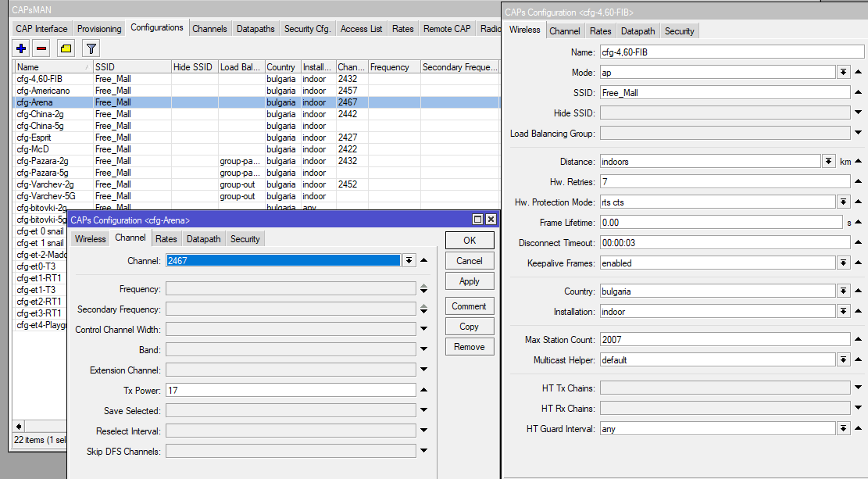Select the cfg-Americano row name
This screenshot has width=868, height=479.
43,91
